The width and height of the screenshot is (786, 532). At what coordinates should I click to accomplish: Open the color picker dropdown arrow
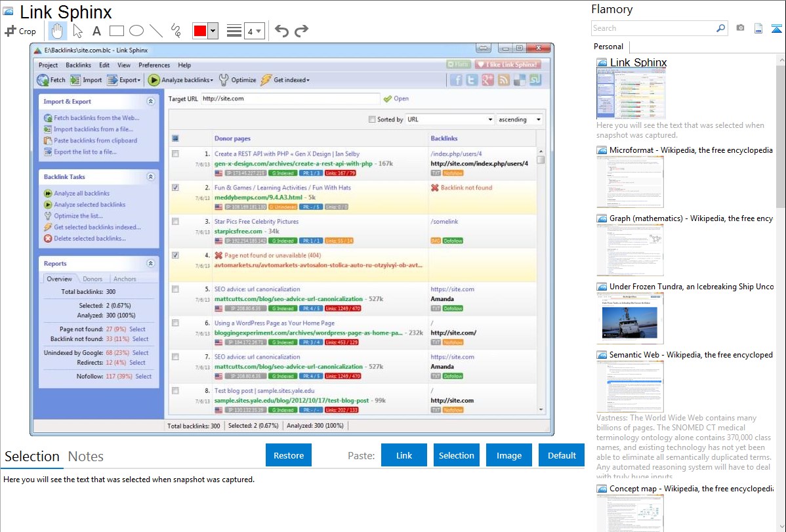pos(213,31)
